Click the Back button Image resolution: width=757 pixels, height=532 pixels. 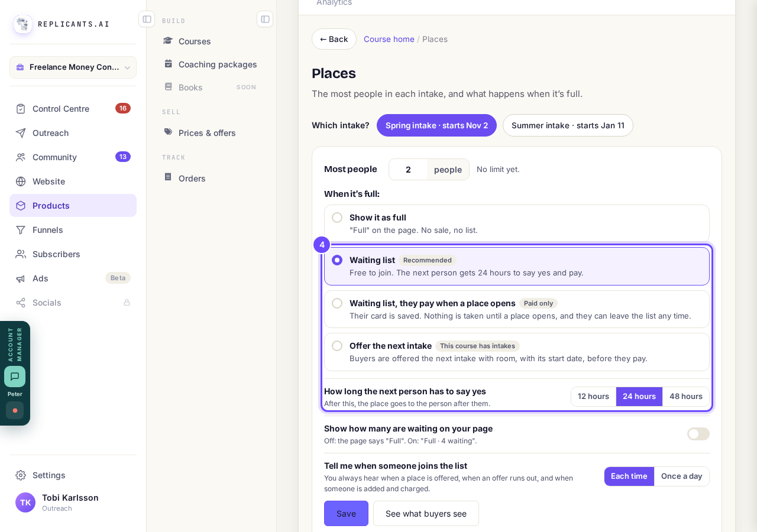(334, 39)
